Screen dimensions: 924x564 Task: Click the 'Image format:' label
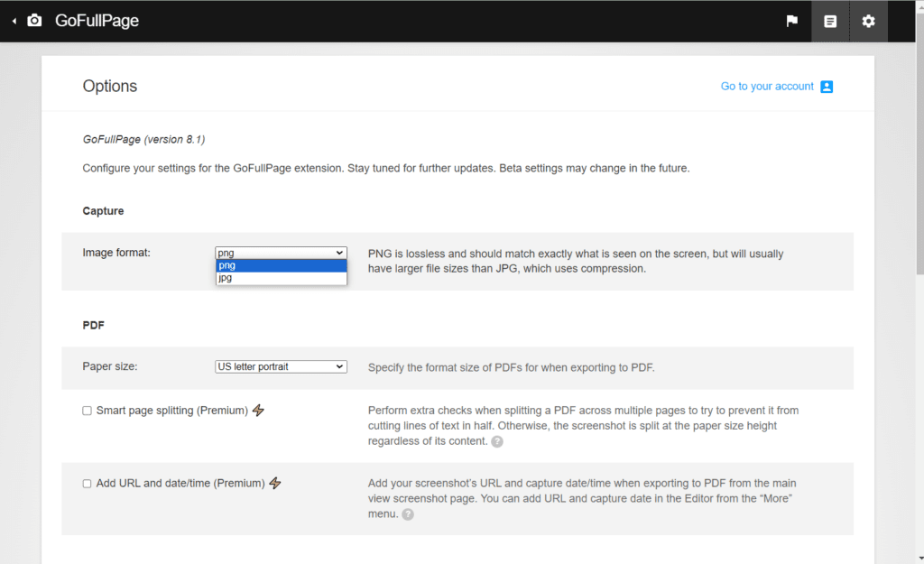click(116, 253)
